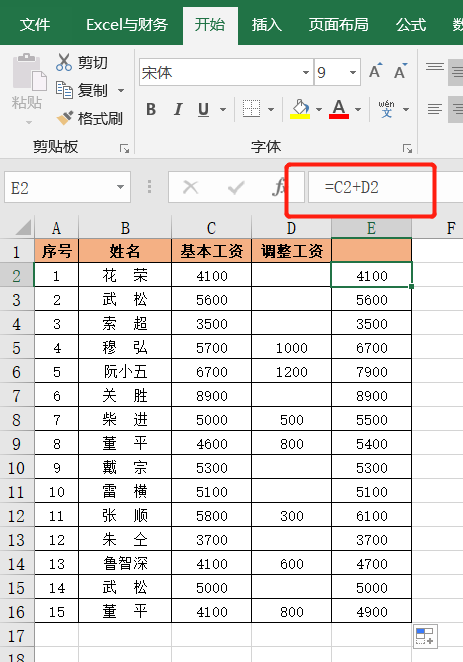463x662 pixels.
Task: Click the 基本工资 header cell
Action: pyautogui.click(x=211, y=251)
